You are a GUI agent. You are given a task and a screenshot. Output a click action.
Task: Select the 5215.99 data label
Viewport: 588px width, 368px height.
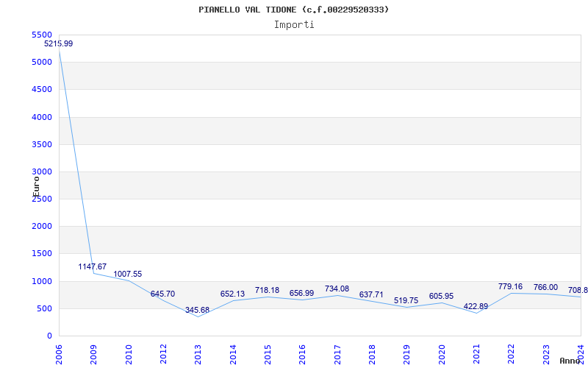[59, 43]
